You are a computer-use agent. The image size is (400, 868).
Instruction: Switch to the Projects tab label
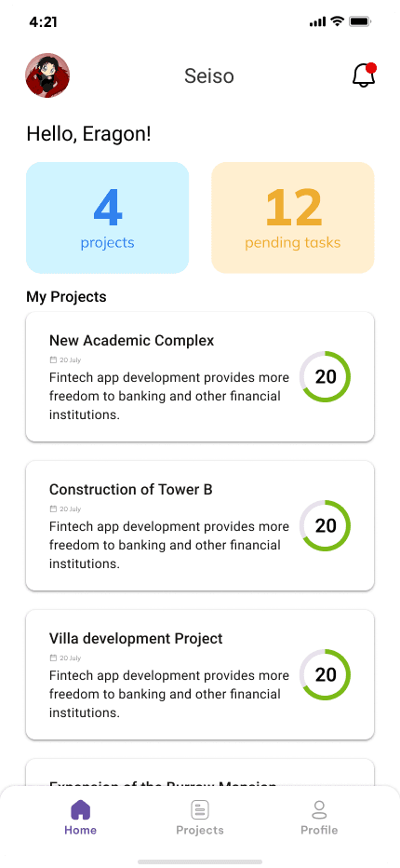tap(200, 830)
